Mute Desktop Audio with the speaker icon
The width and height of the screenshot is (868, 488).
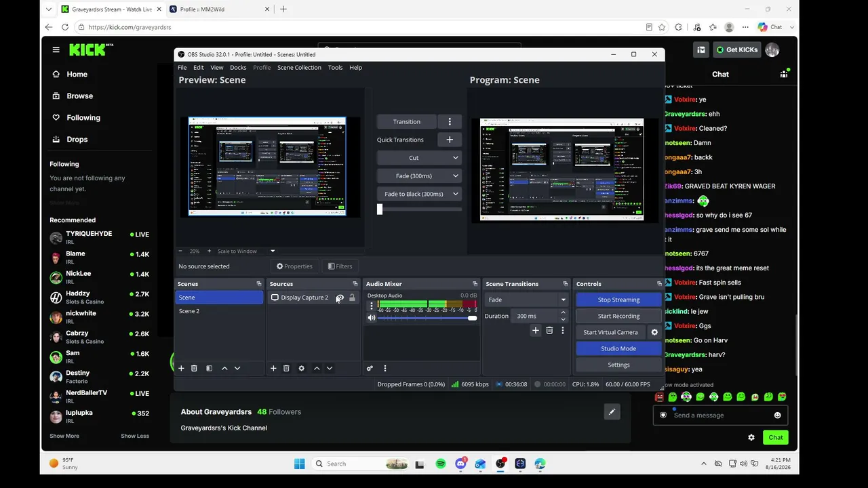coord(371,318)
